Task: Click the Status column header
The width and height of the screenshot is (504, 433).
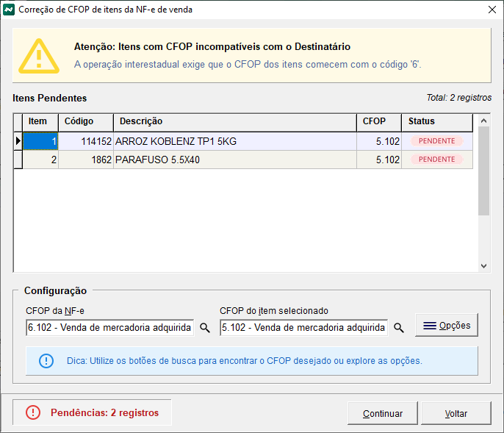Action: point(436,121)
